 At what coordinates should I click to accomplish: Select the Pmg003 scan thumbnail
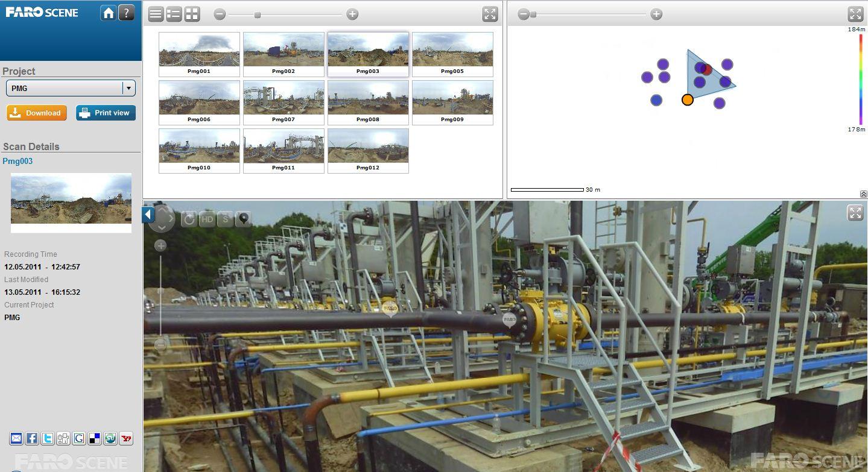(x=368, y=54)
